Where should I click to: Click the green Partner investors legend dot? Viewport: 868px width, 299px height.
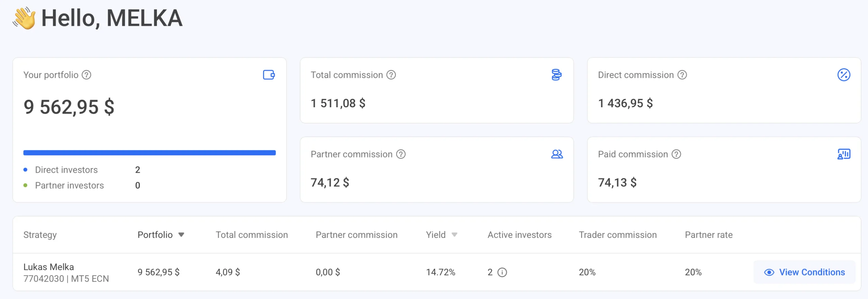click(25, 185)
